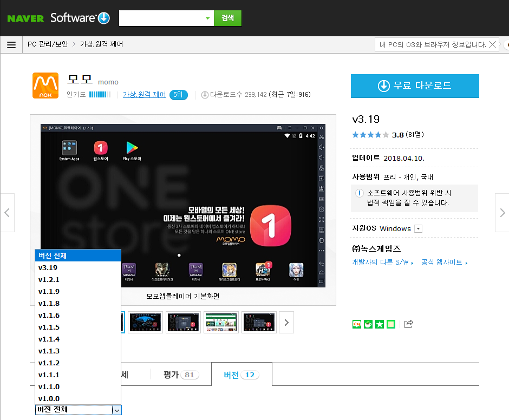The image size is (509, 420).
Task: Click the 인기도 popularity bar
Action: tap(100, 95)
